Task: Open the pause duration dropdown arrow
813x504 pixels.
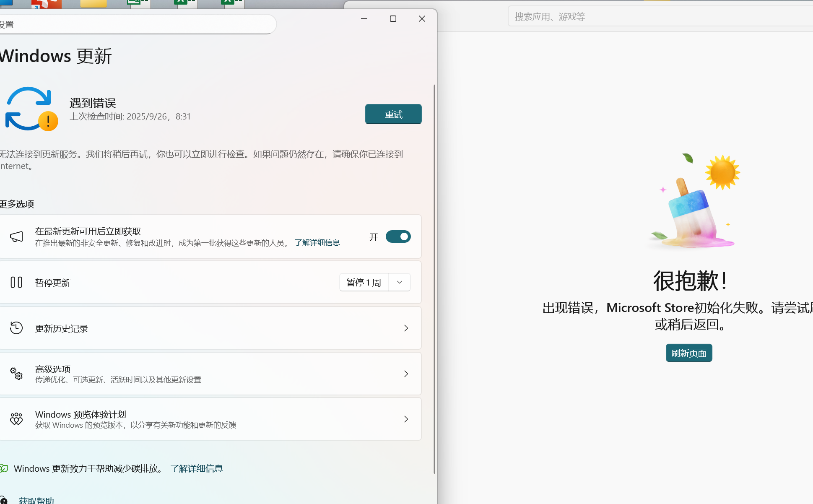Action: (x=400, y=282)
